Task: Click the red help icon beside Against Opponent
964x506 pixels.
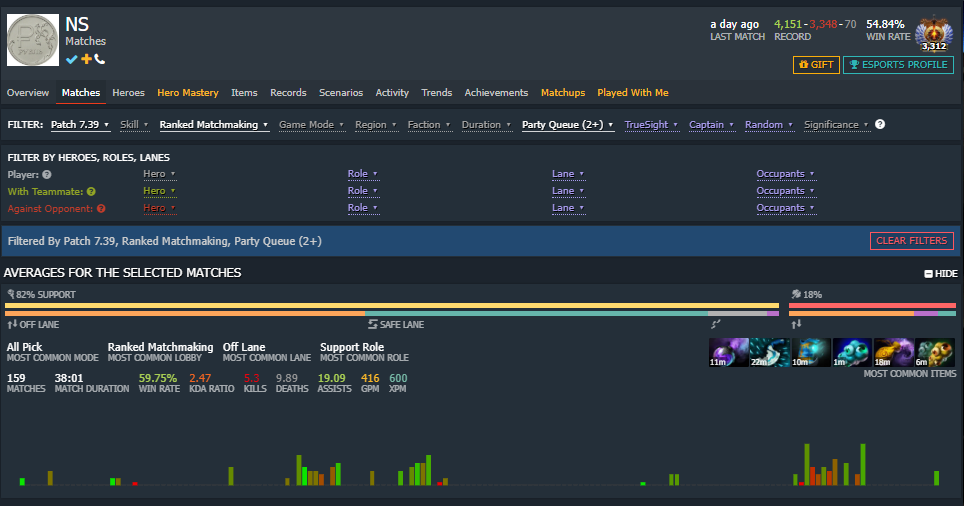Action: (x=101, y=209)
